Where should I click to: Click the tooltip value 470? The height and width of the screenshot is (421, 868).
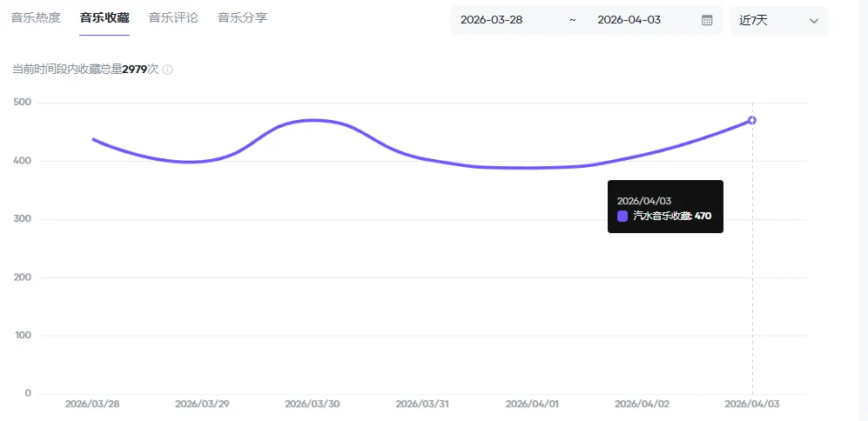click(703, 217)
